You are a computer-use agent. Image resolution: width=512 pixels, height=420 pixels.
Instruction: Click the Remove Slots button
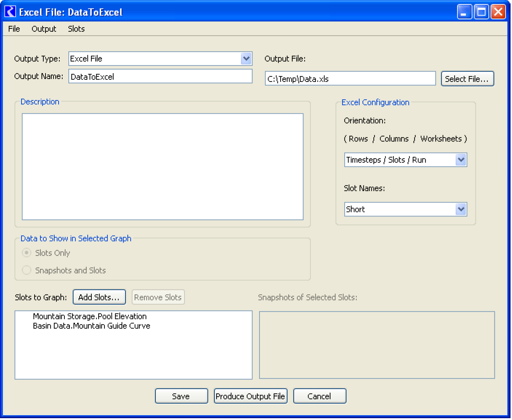(158, 297)
